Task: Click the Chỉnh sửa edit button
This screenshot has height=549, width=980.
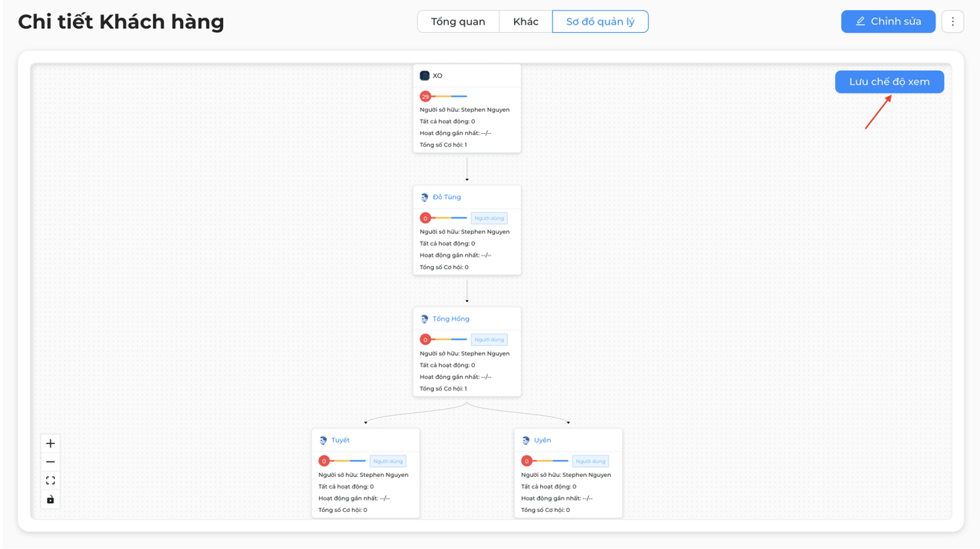Action: tap(888, 21)
